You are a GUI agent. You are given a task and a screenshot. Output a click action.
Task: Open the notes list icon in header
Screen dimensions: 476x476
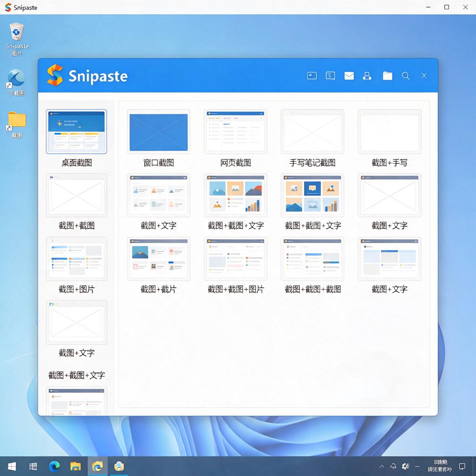(x=331, y=76)
